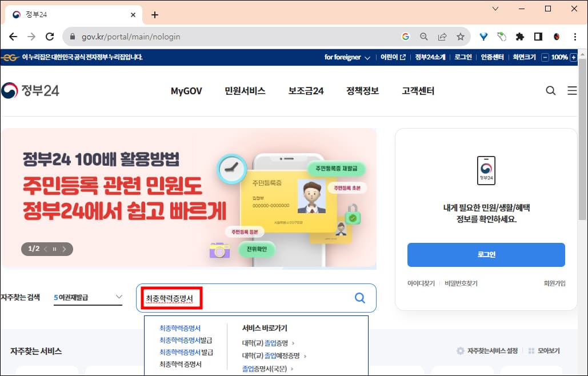The width and height of the screenshot is (588, 376).
Task: Open the full menu with the hamburger icon
Action: point(572,90)
